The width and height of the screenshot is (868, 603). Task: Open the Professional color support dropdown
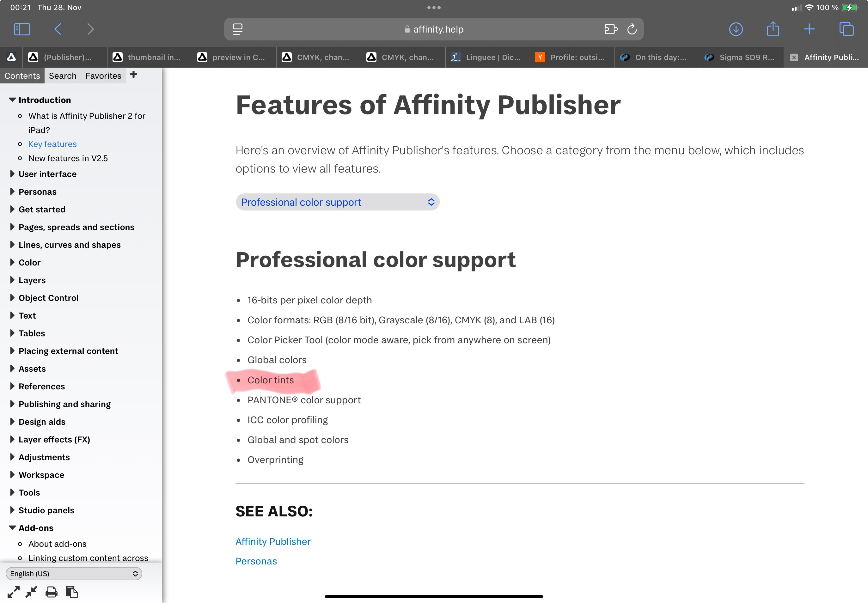[338, 202]
